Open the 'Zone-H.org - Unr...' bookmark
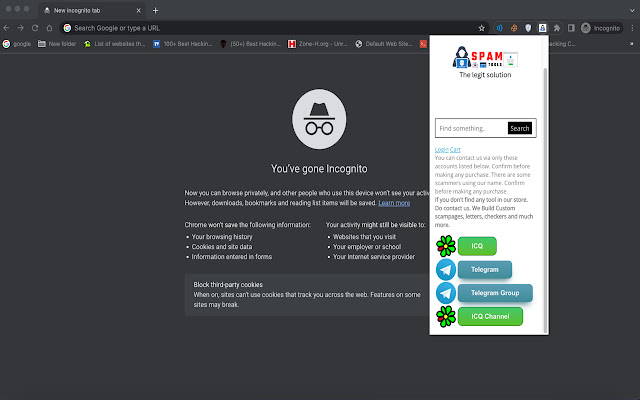The image size is (640, 400). 318,44
